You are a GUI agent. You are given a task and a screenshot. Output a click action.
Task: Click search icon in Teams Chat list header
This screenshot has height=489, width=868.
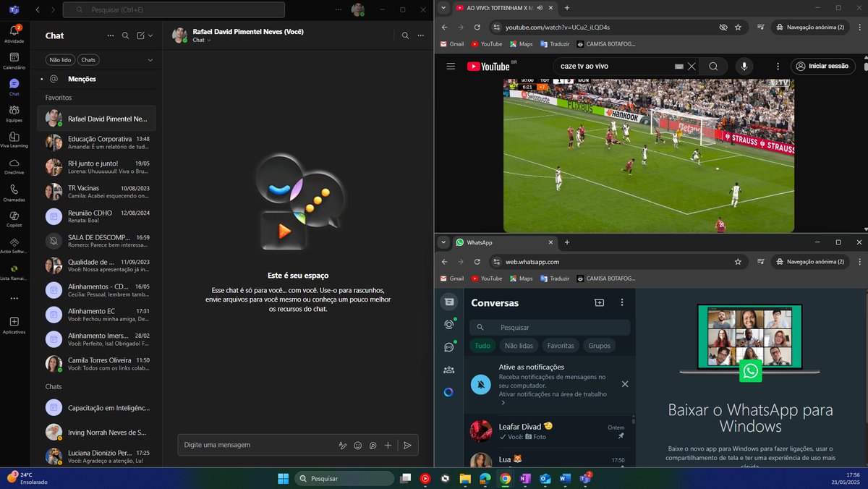click(x=126, y=35)
